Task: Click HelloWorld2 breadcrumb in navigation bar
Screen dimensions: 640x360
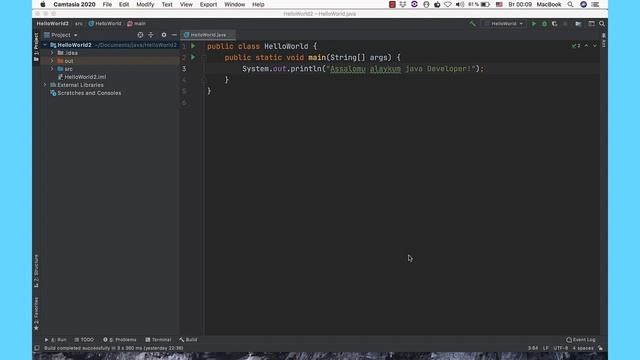Action: (x=53, y=24)
